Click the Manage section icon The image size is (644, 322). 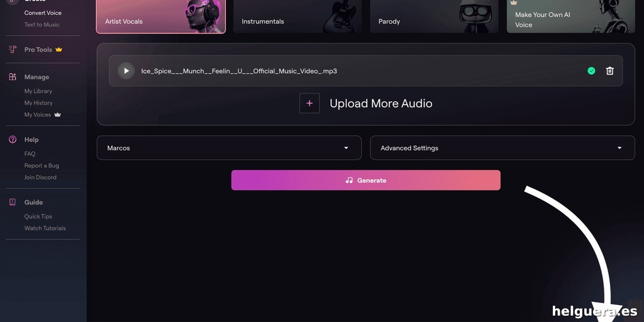click(13, 77)
